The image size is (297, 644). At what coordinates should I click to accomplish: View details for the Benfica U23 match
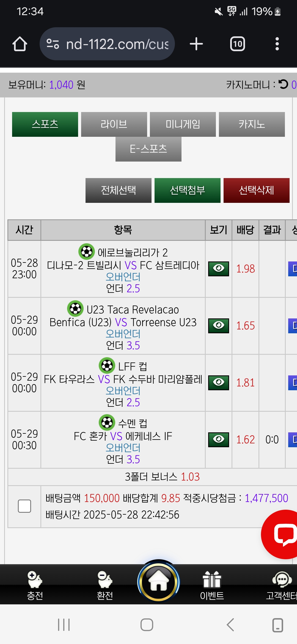219,326
